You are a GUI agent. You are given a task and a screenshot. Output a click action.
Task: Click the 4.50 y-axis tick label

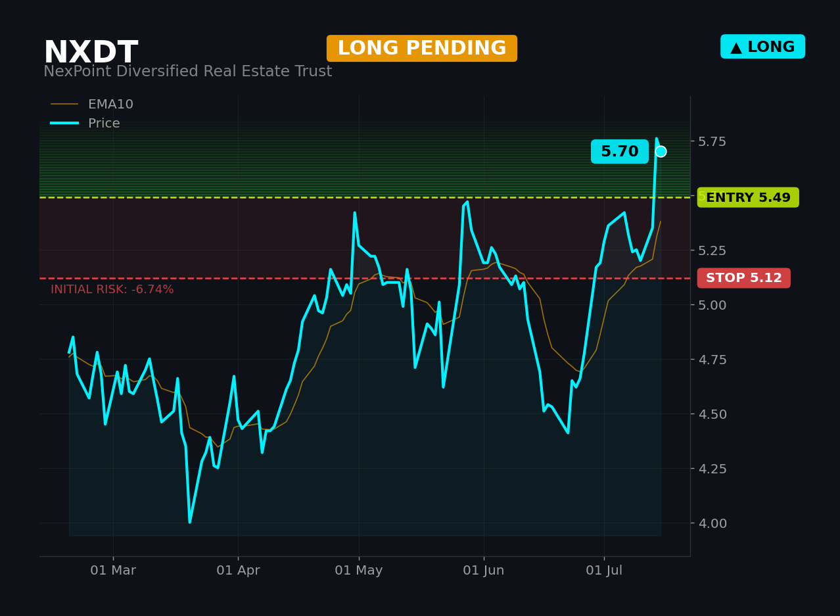click(712, 414)
